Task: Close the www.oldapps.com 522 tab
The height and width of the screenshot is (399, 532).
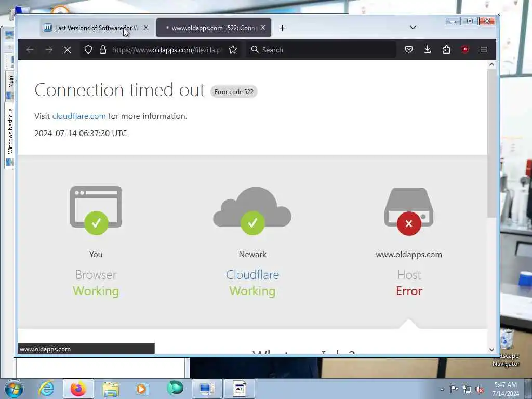Action: [263, 28]
